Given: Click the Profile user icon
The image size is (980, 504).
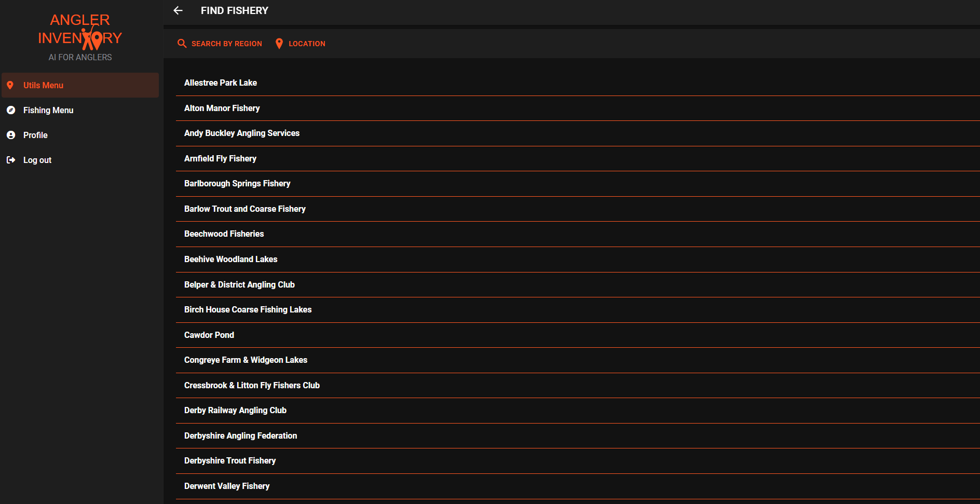Looking at the screenshot, I should [x=11, y=135].
